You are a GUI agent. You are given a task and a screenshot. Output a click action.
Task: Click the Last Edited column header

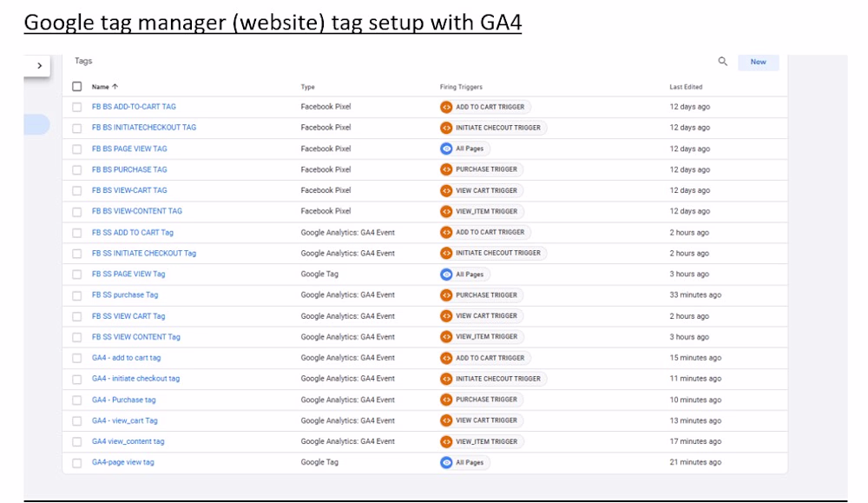point(686,87)
